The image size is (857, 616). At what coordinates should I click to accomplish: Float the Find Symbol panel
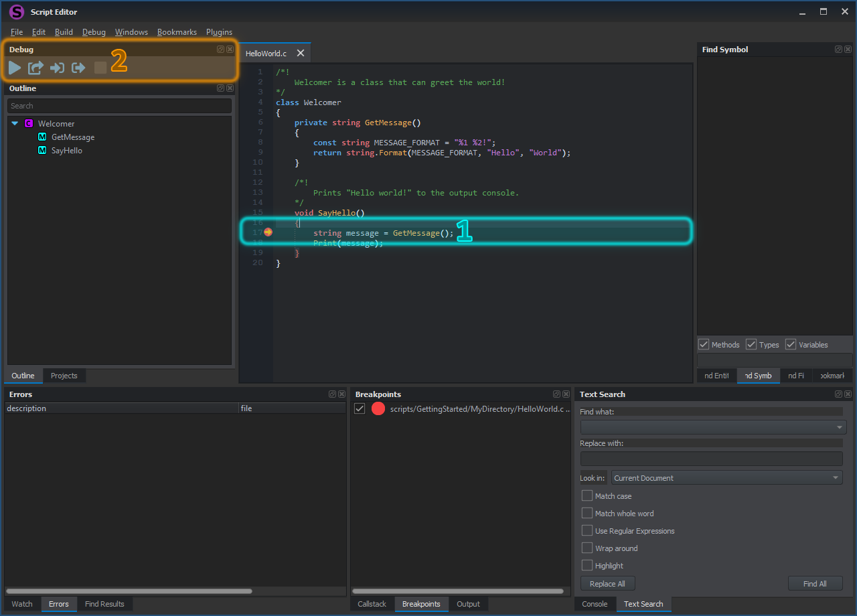click(838, 50)
